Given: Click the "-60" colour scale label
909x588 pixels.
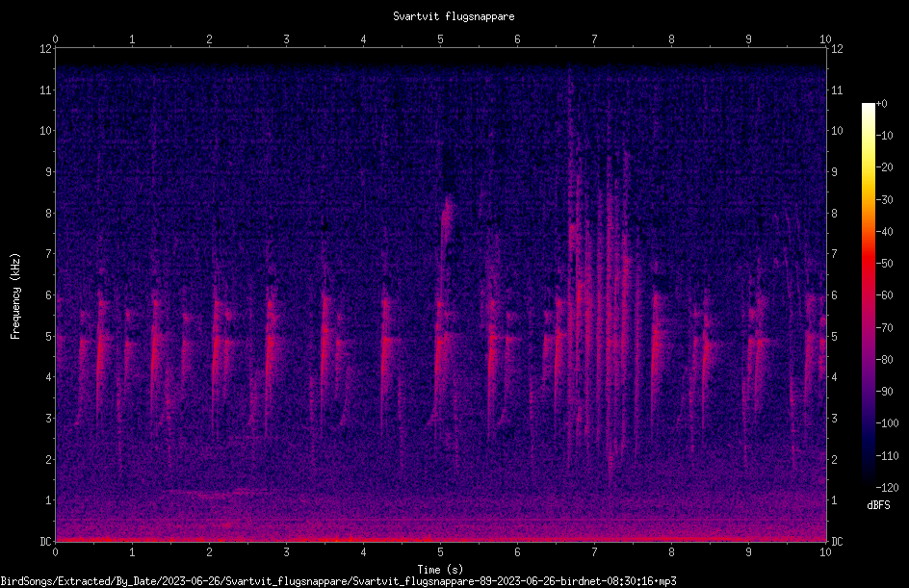Looking at the screenshot, I should click(x=885, y=295).
